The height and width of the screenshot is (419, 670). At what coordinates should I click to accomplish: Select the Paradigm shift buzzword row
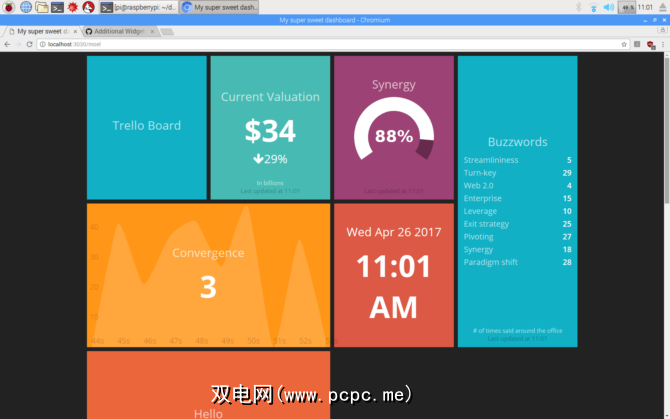517,262
